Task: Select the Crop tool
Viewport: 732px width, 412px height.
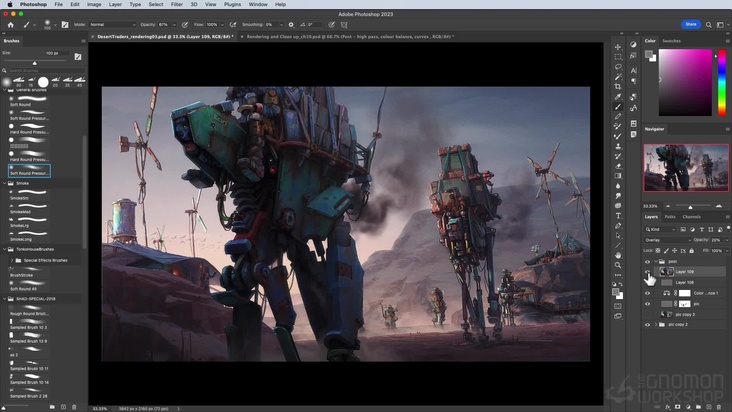Action: pyautogui.click(x=618, y=87)
